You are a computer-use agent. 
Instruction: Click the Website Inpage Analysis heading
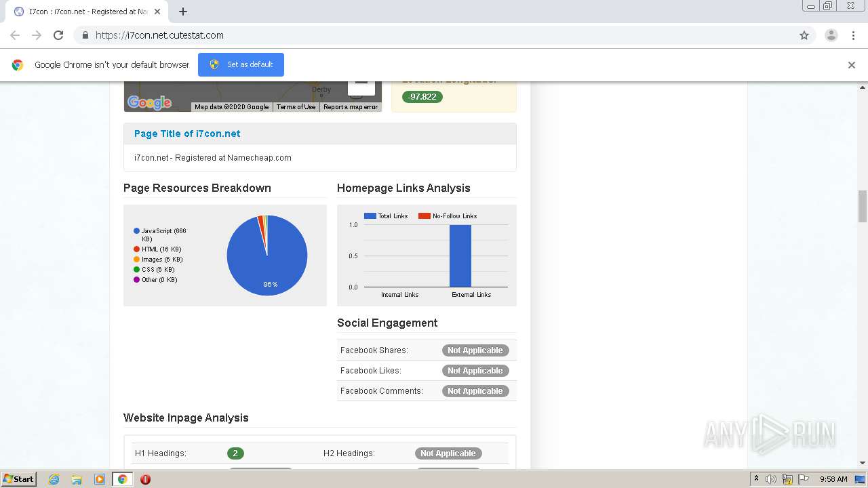tap(186, 418)
